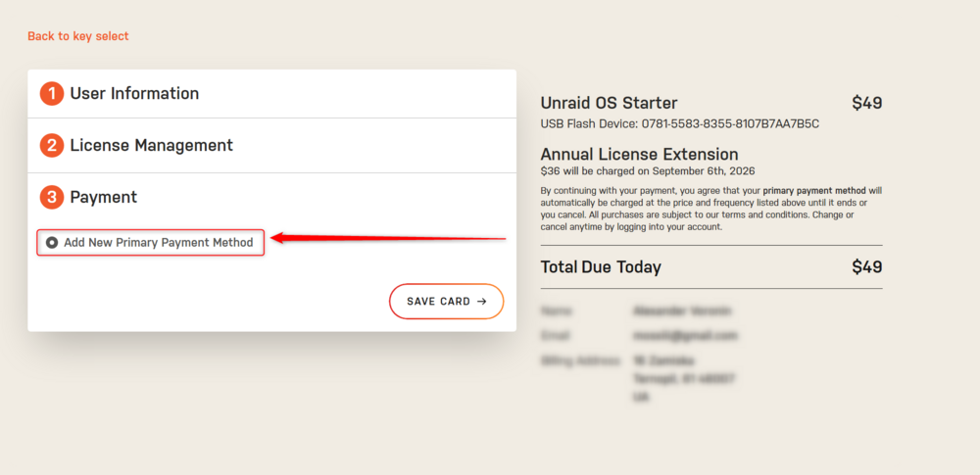Click the 'Unraid OS Starter' product title
The width and height of the screenshot is (980, 475).
[x=609, y=103]
